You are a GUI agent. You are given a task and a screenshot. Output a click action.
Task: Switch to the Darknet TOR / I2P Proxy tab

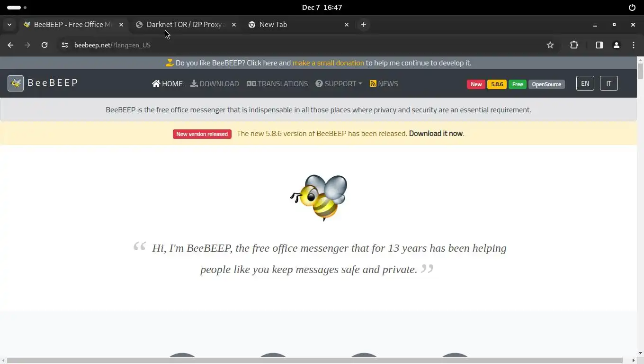coord(186,25)
